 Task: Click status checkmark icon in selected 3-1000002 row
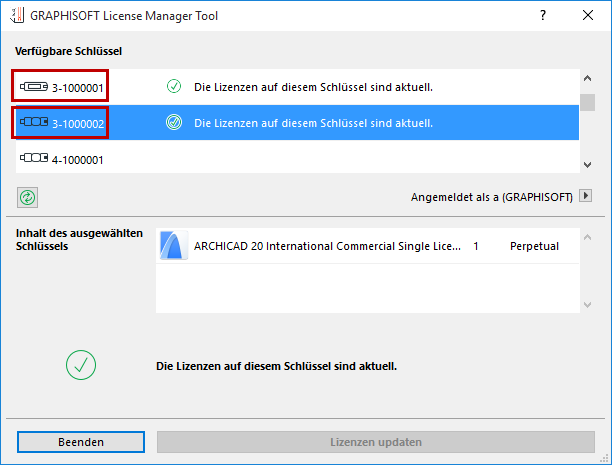pos(174,122)
